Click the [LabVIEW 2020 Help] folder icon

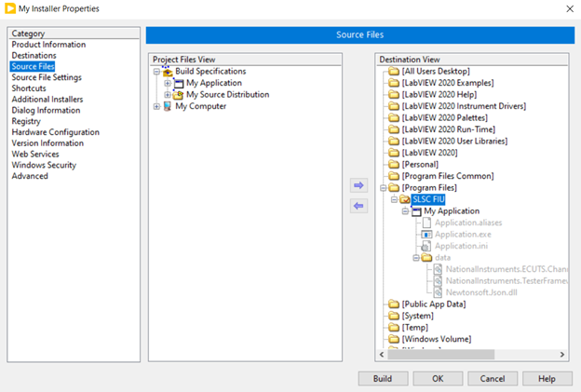click(394, 94)
